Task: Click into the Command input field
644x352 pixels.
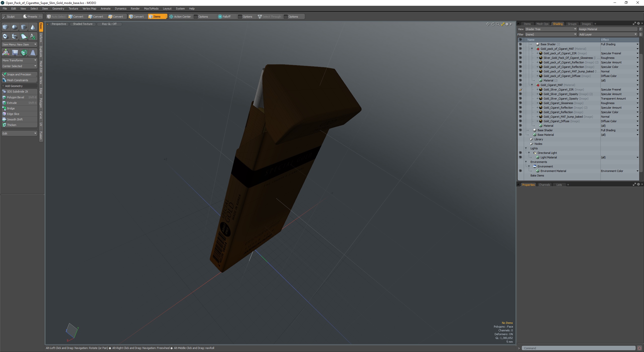Action: tap(579, 348)
